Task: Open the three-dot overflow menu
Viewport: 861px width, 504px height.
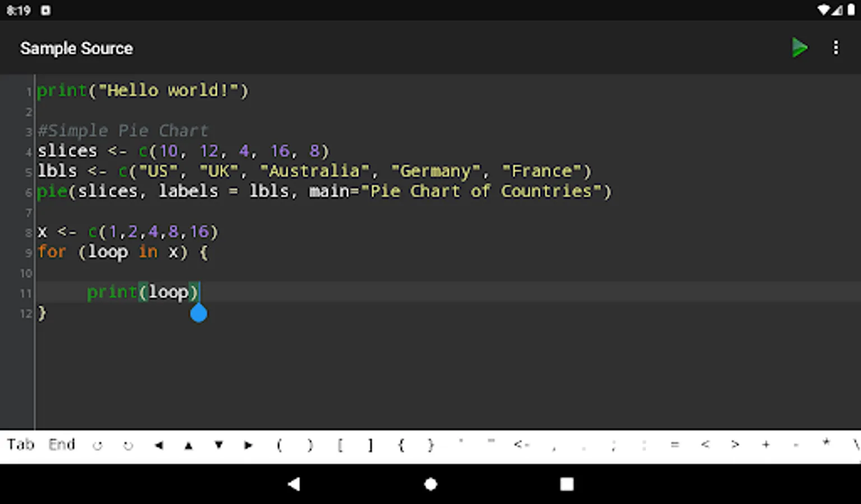Action: pos(836,48)
